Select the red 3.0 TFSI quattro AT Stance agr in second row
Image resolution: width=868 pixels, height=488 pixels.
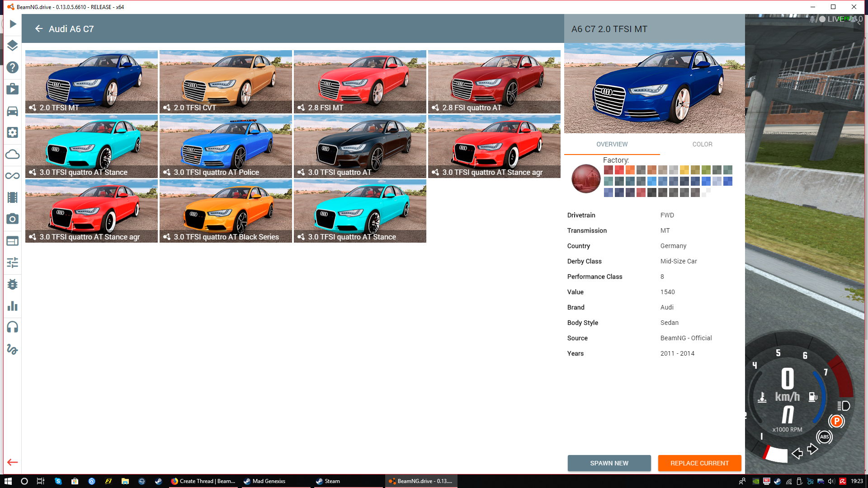click(x=494, y=146)
